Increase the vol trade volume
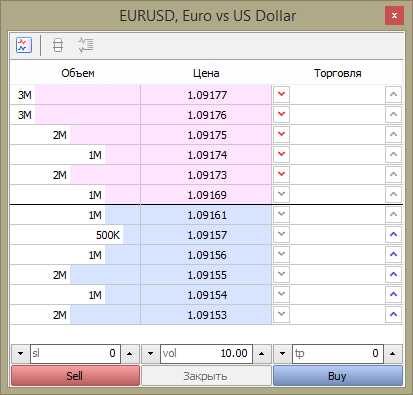 click(x=261, y=354)
